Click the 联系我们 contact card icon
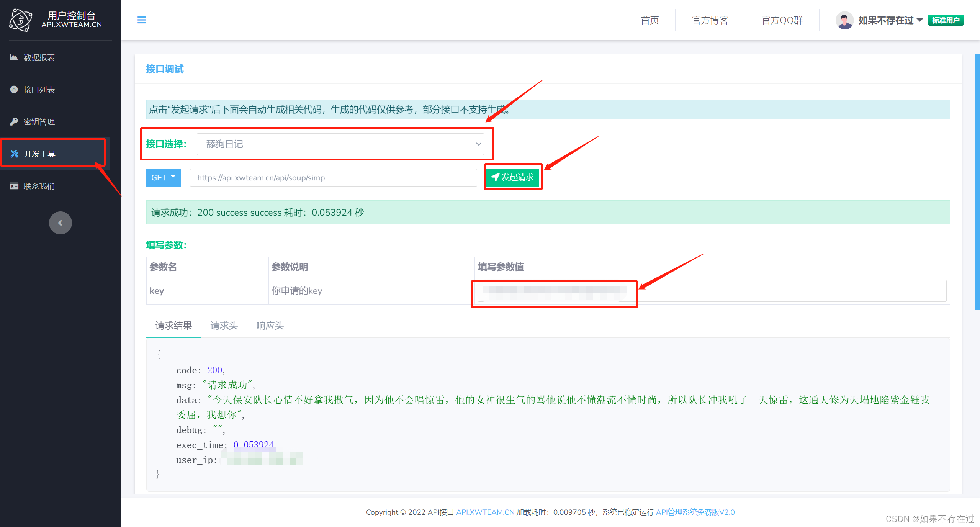This screenshot has width=980, height=527. click(14, 186)
